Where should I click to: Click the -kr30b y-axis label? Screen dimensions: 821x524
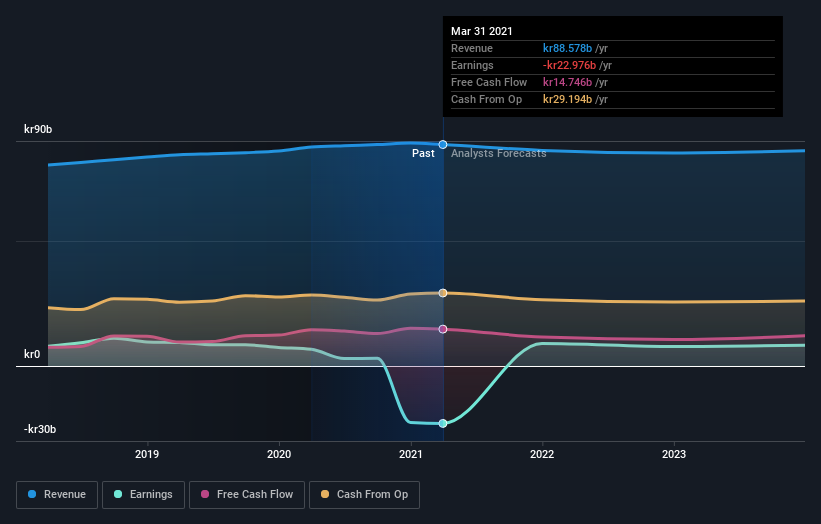tap(40, 429)
